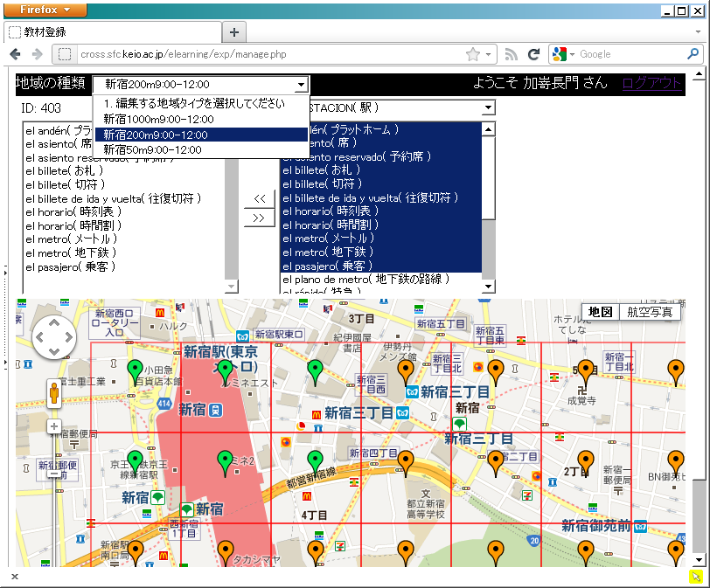The width and height of the screenshot is (710, 588).
Task: Open the Firefox menu button
Action: click(x=44, y=10)
